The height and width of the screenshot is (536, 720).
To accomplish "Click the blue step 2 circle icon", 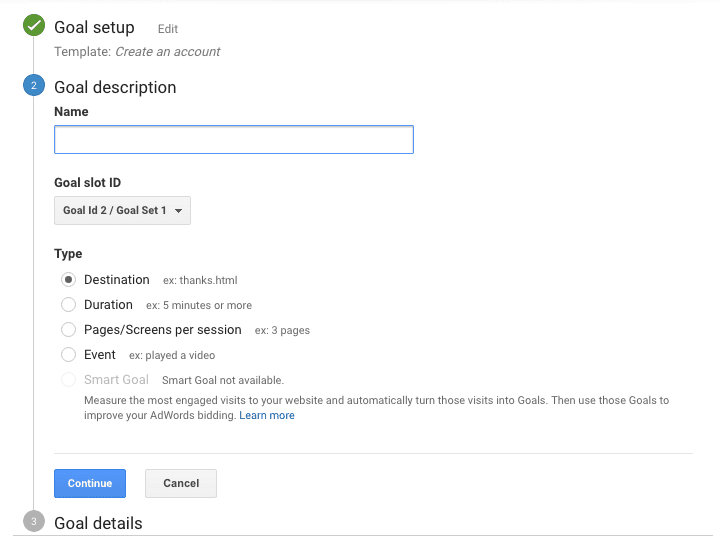I will (34, 87).
